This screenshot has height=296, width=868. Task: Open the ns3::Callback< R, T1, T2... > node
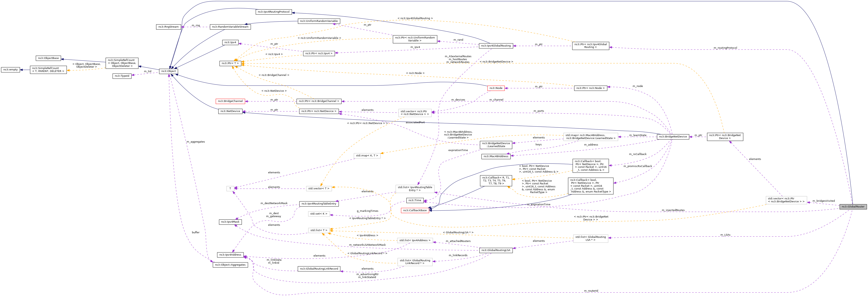point(496,180)
